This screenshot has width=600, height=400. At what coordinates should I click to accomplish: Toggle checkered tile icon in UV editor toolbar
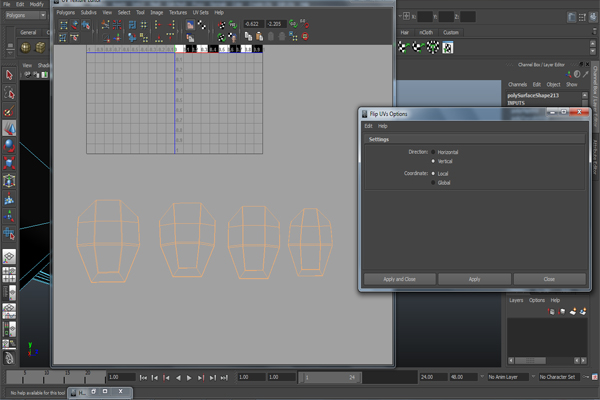pyautogui.click(x=202, y=25)
